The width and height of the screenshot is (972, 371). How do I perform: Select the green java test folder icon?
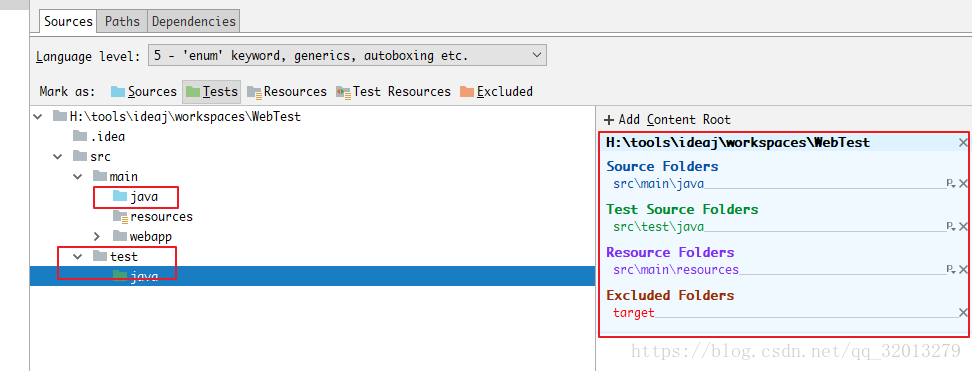tap(120, 276)
